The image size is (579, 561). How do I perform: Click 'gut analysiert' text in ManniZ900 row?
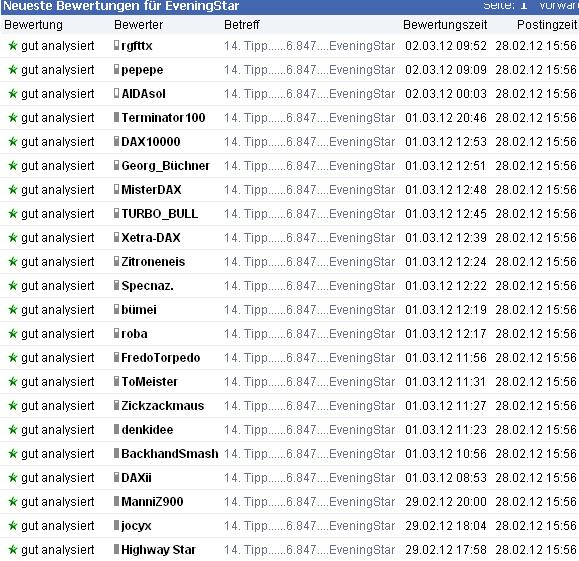pyautogui.click(x=58, y=502)
